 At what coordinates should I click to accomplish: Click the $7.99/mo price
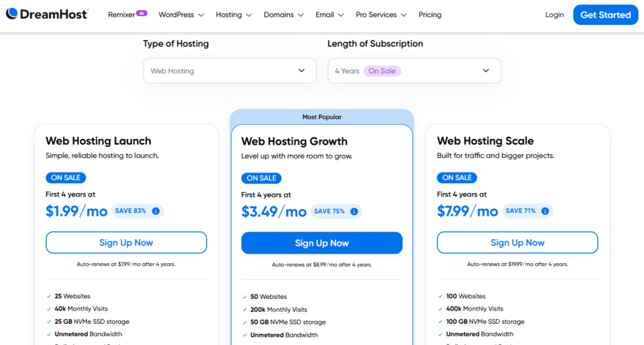click(468, 211)
